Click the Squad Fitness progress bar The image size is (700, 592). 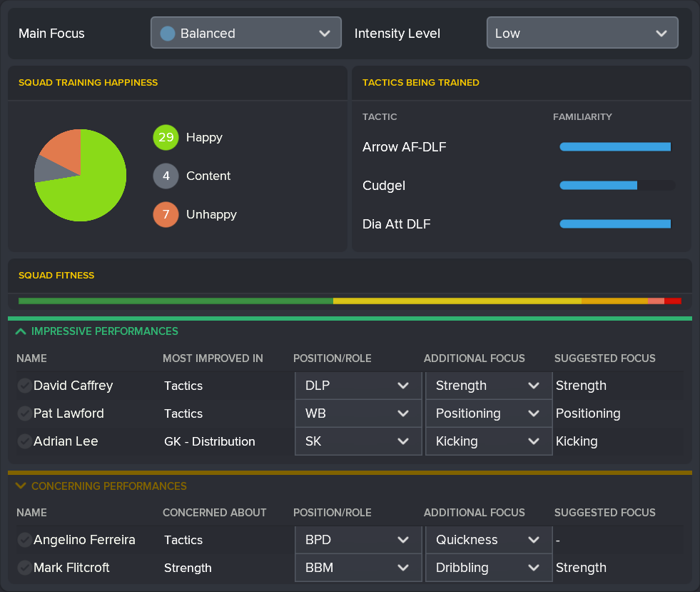(x=350, y=301)
